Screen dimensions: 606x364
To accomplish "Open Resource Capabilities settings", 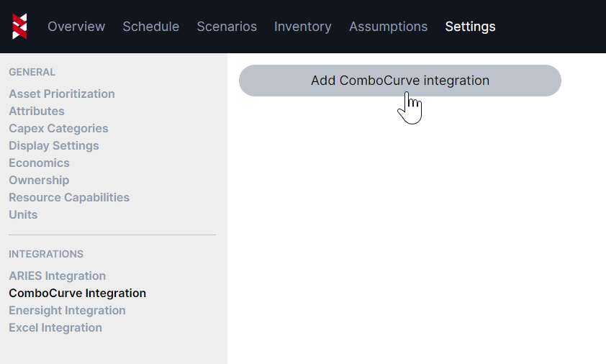I will (x=69, y=198).
